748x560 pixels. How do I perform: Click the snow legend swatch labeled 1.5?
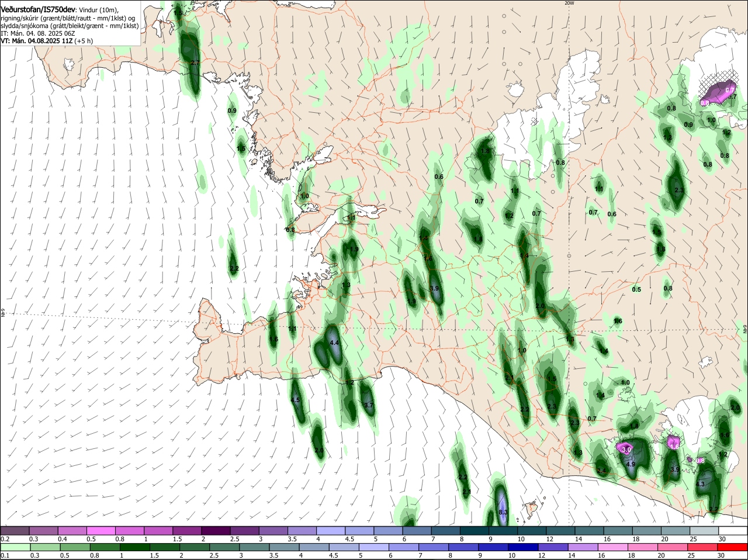click(186, 530)
